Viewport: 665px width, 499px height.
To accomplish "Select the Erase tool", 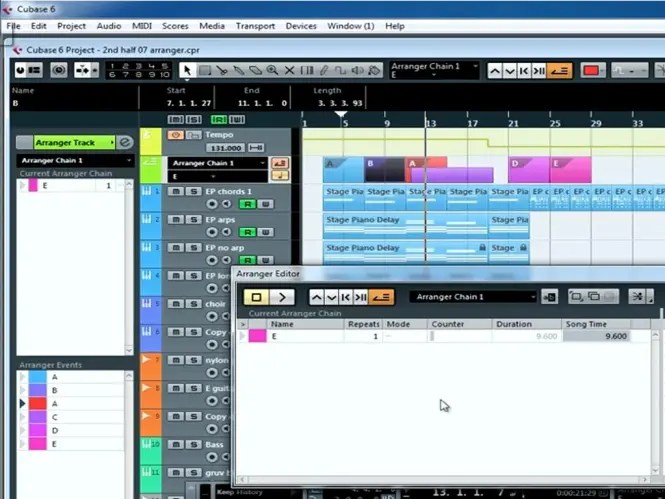I will coord(255,70).
